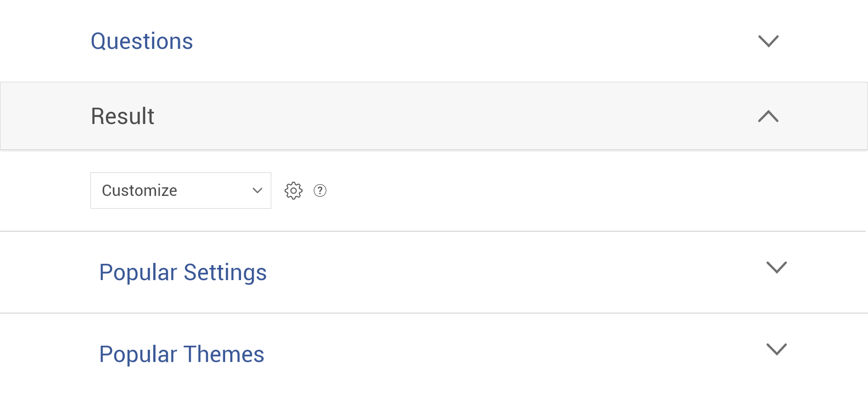This screenshot has width=868, height=395.
Task: Click the Popular Settings heading link
Action: [183, 272]
